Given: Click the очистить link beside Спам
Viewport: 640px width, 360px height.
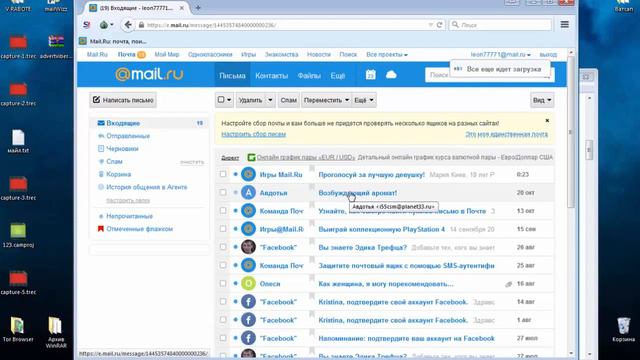Looking at the screenshot, I should point(192,162).
